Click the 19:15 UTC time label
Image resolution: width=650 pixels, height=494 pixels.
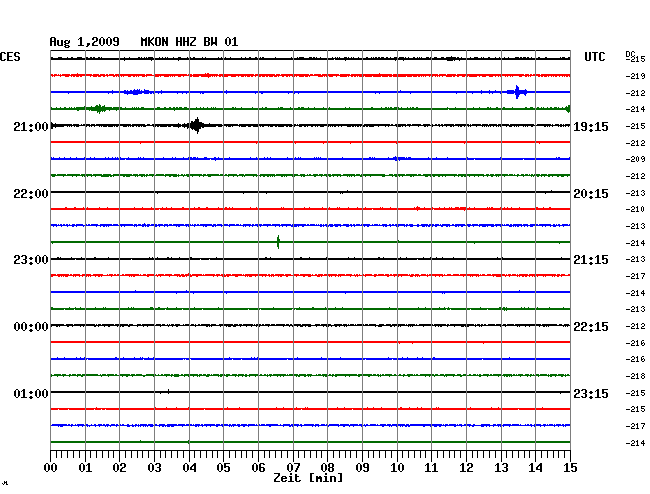[591, 126]
